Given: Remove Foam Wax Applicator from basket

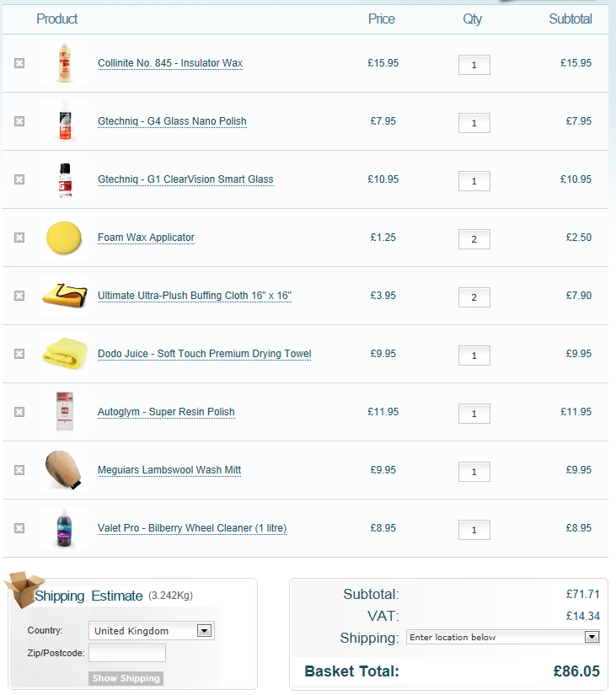Looking at the screenshot, I should pos(19,238).
